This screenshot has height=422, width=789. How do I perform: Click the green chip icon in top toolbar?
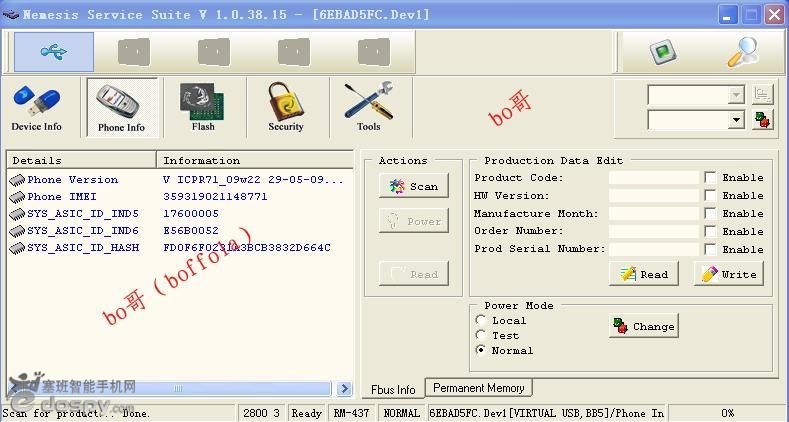[662, 52]
